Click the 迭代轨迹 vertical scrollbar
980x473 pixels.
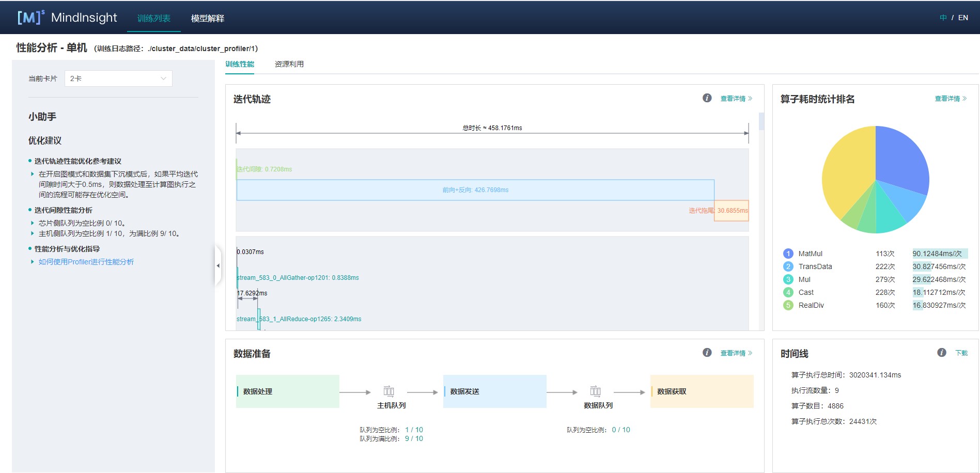click(x=761, y=121)
